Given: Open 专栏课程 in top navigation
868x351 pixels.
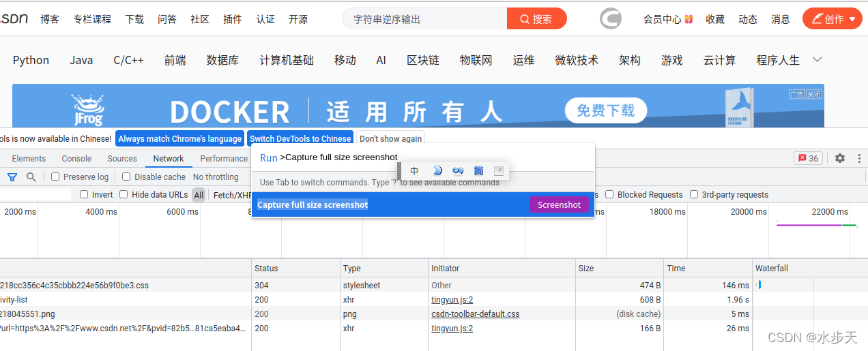Looking at the screenshot, I should pos(92,19).
